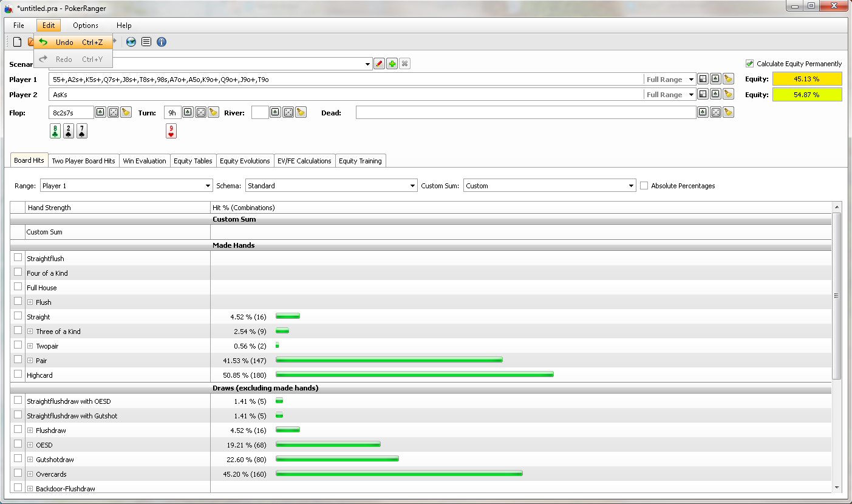
Task: Tick the Highcard checkbox
Action: tap(18, 374)
